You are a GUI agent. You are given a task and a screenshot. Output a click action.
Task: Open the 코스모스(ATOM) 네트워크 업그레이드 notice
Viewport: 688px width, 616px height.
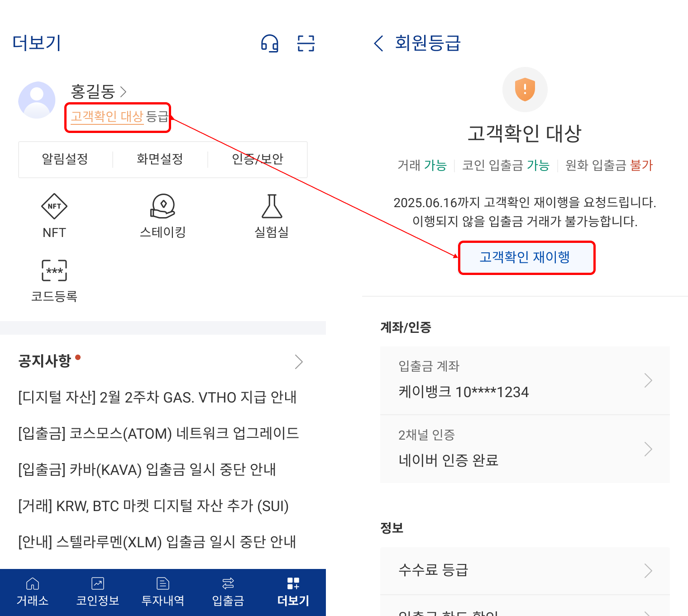tap(158, 433)
